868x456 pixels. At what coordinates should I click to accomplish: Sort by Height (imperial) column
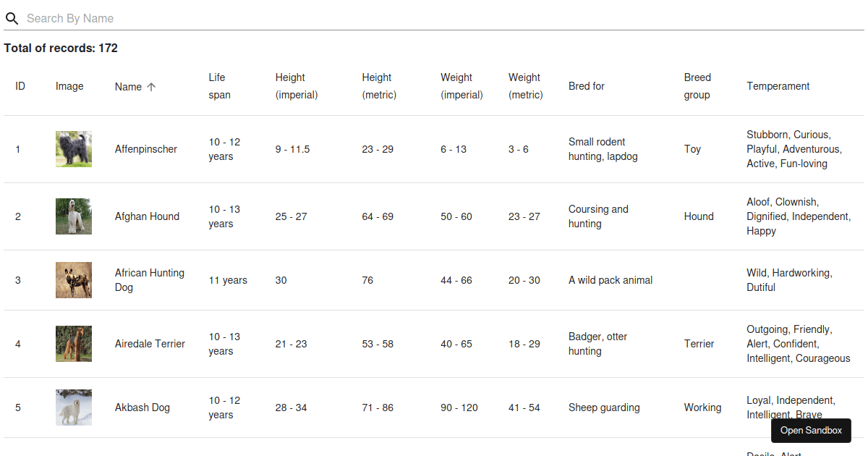pos(297,85)
